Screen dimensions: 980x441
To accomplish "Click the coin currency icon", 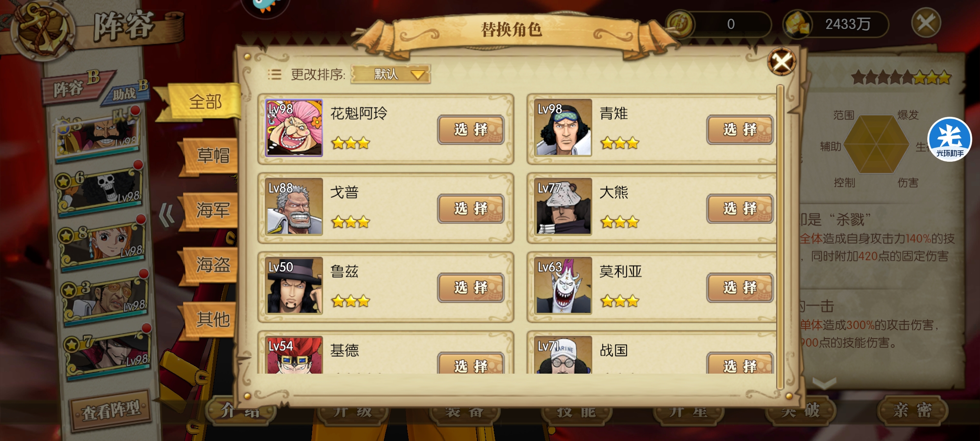I will coord(679,24).
